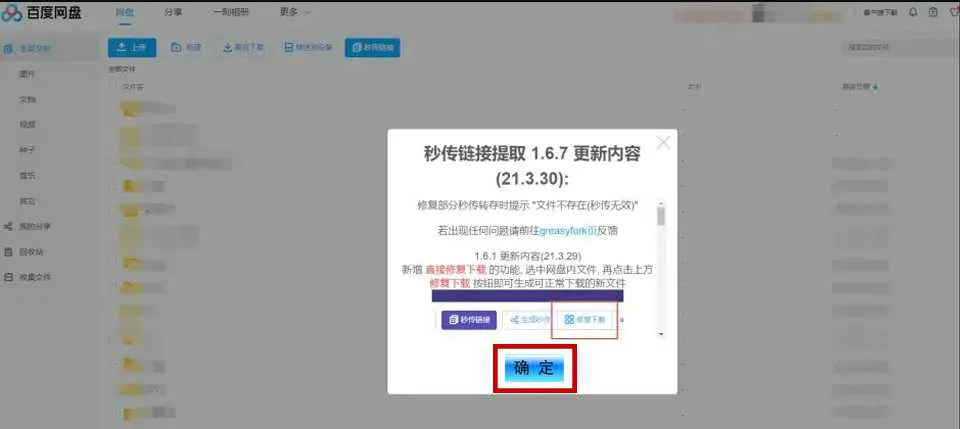Click the 离线下载 offline download button

[243, 47]
